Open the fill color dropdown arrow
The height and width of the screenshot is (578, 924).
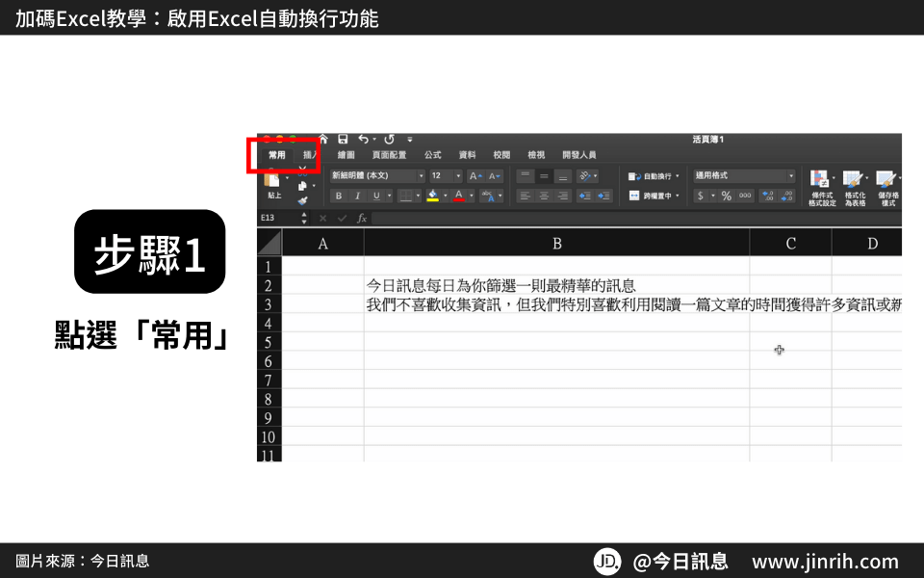[x=446, y=196]
